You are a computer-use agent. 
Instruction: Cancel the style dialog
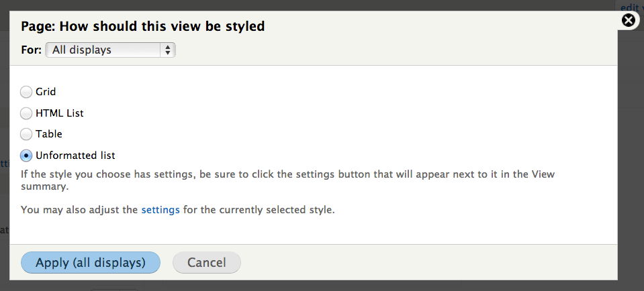(207, 262)
